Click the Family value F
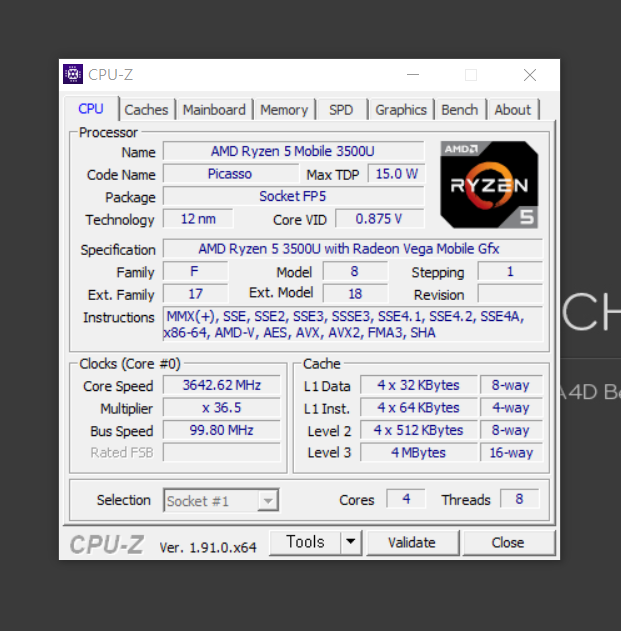Viewport: 621px width, 631px height. pyautogui.click(x=196, y=272)
